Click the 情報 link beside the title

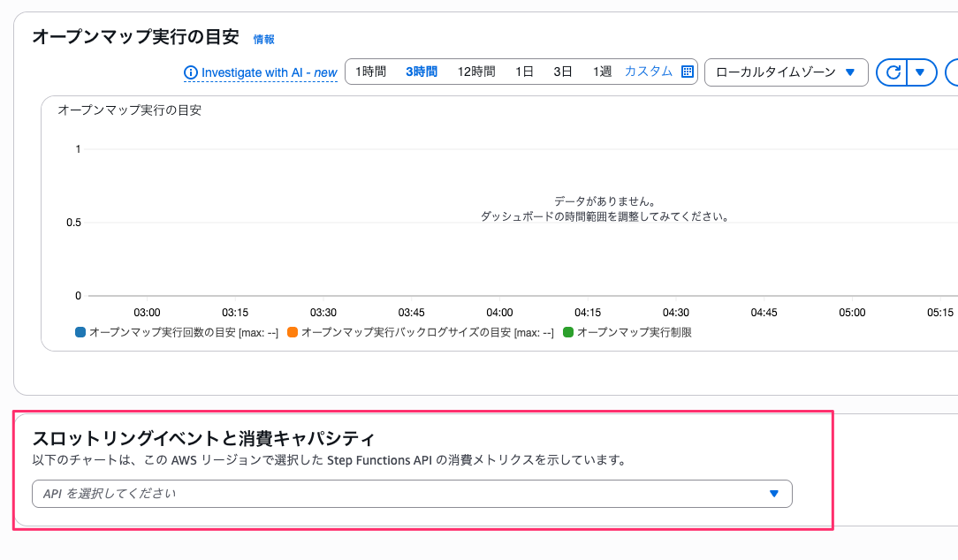262,39
